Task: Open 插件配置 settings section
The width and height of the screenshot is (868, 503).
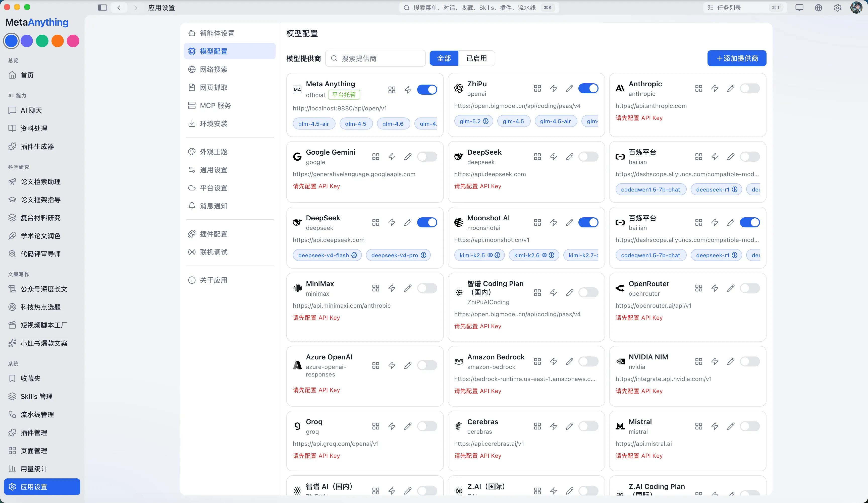Action: click(x=229, y=234)
